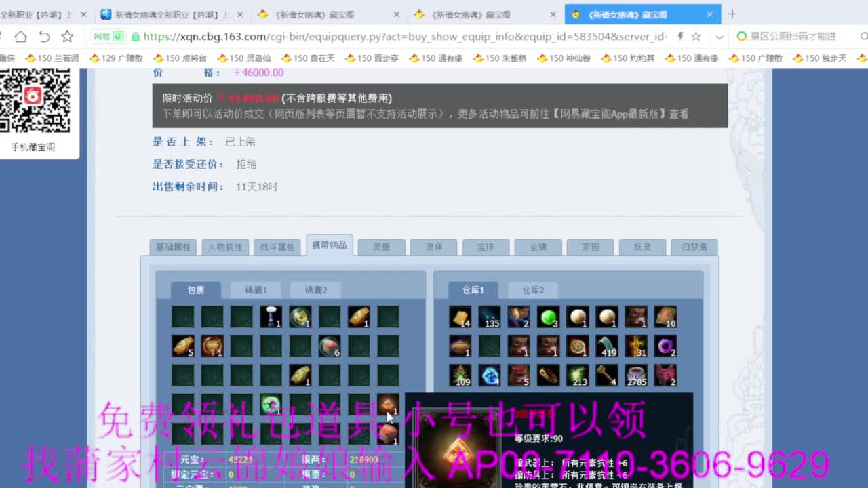Switch to the 坐骑 tab
Viewport: 868px width, 488px height.
538,247
